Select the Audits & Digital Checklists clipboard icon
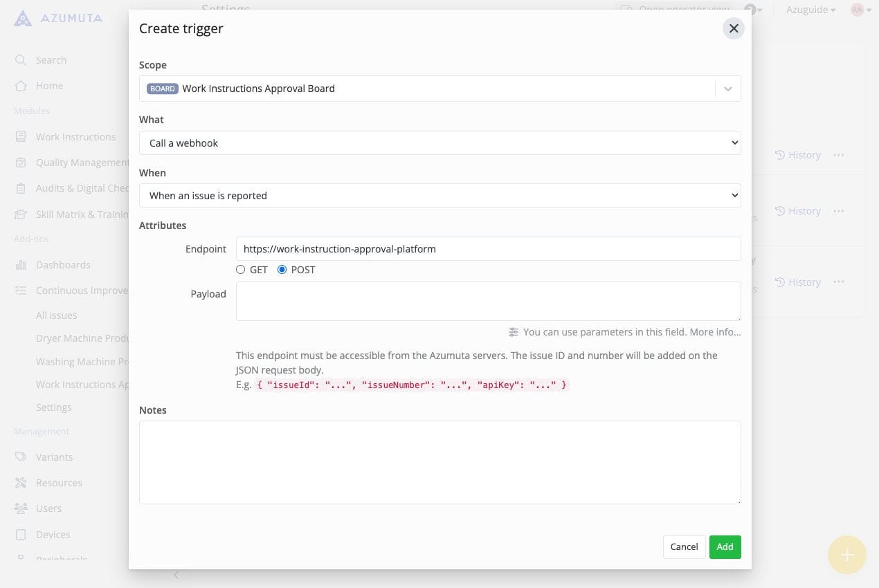The width and height of the screenshot is (879, 588). point(21,187)
